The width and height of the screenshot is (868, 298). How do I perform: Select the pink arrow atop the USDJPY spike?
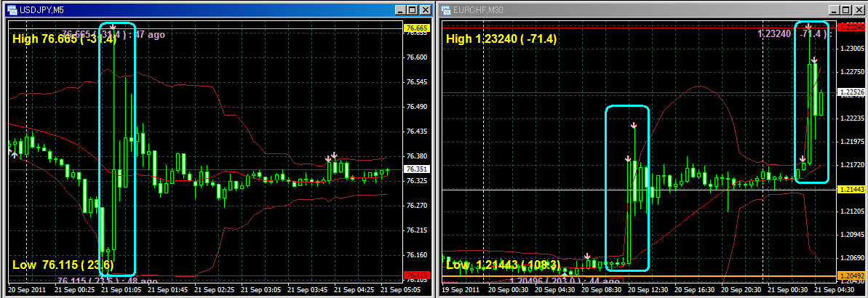[113, 28]
